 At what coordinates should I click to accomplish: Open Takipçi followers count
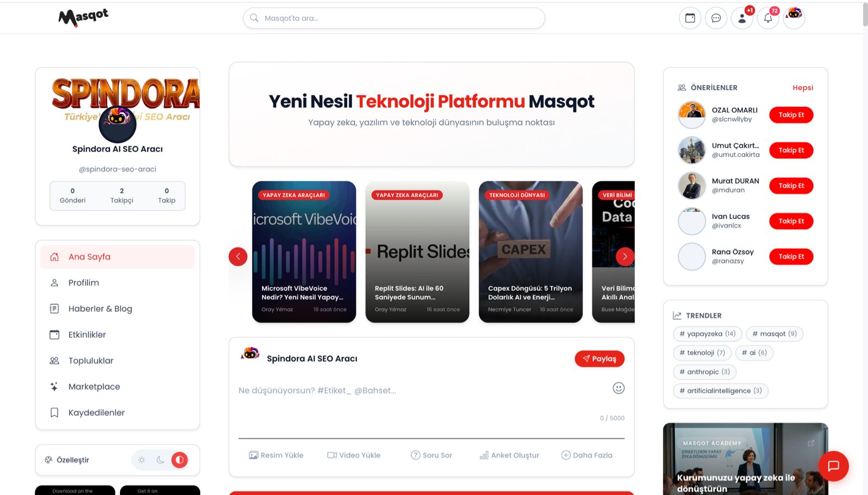[x=122, y=195]
